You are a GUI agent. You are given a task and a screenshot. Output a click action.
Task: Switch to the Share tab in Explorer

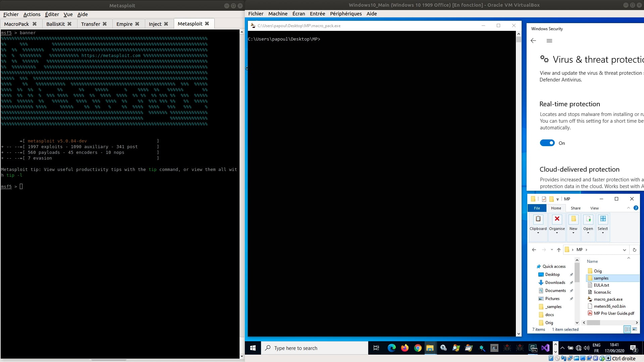click(x=575, y=208)
